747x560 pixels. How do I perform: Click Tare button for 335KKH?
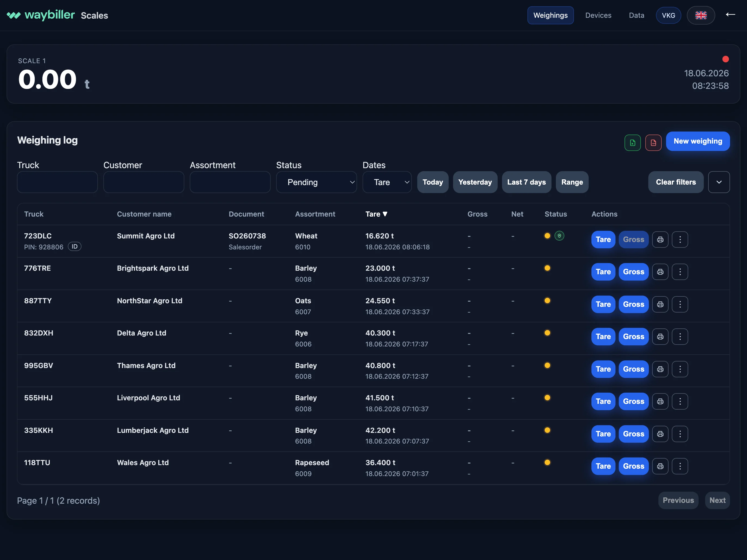(603, 434)
